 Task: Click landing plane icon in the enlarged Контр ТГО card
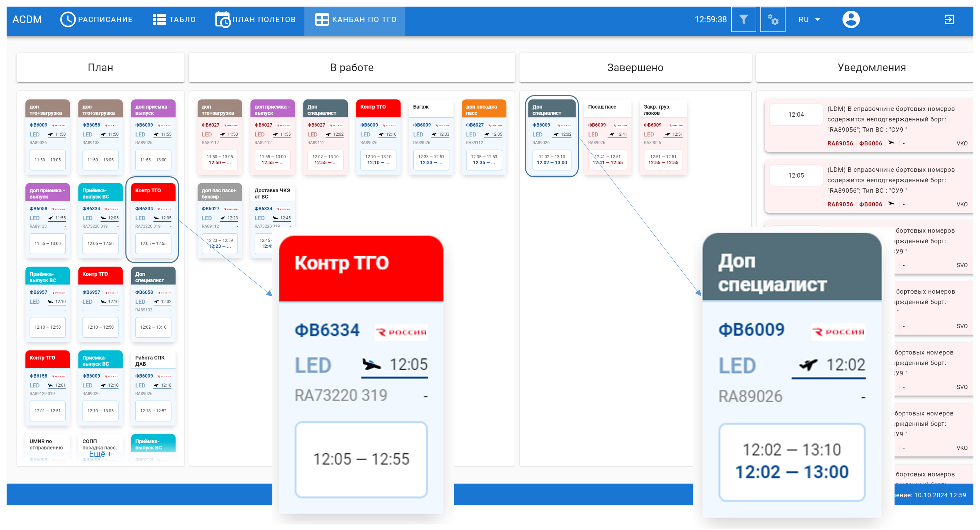click(x=371, y=364)
